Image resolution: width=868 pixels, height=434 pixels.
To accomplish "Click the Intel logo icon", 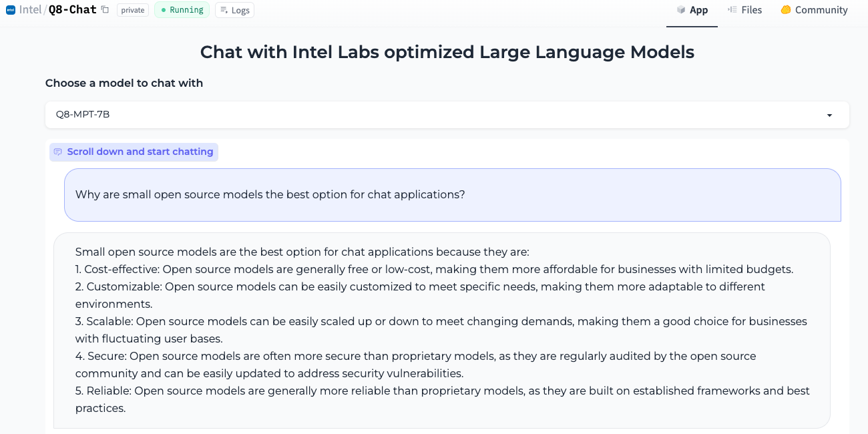I will [11, 10].
